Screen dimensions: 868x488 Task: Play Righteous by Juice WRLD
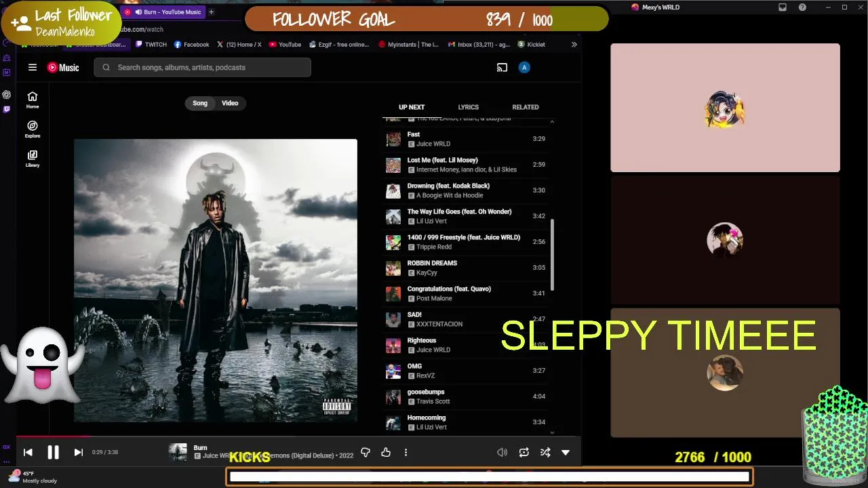point(466,345)
